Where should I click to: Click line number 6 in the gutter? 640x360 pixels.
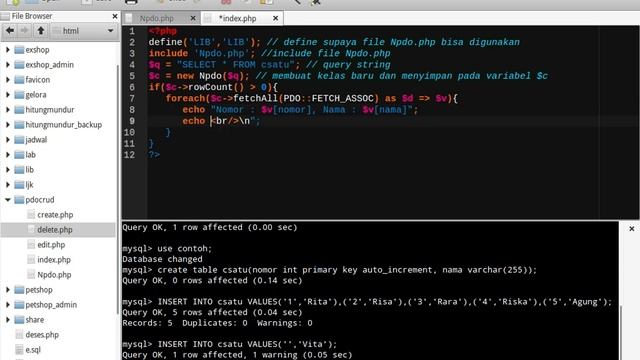[x=132, y=87]
